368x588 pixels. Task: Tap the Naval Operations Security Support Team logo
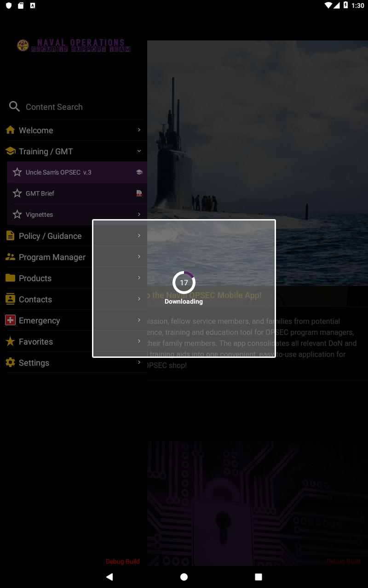pos(74,45)
